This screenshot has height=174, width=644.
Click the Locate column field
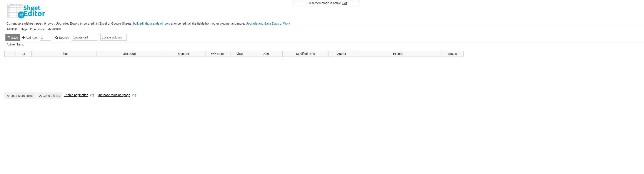pos(113,37)
